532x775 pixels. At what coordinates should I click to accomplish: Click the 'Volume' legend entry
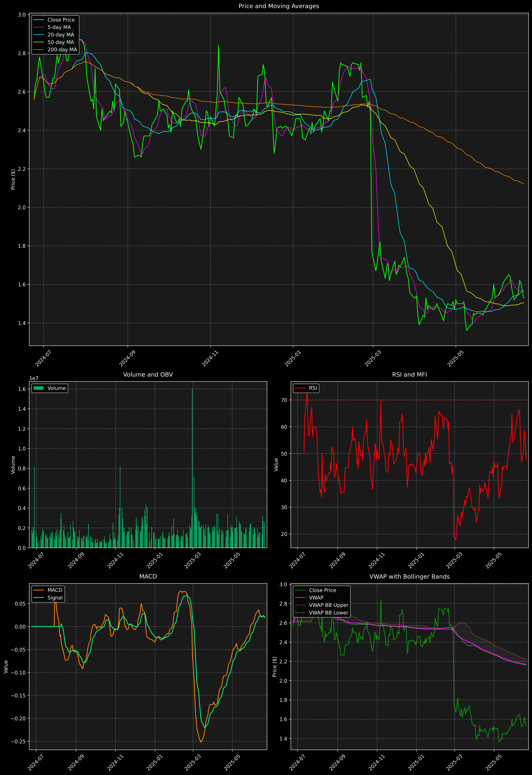click(57, 388)
